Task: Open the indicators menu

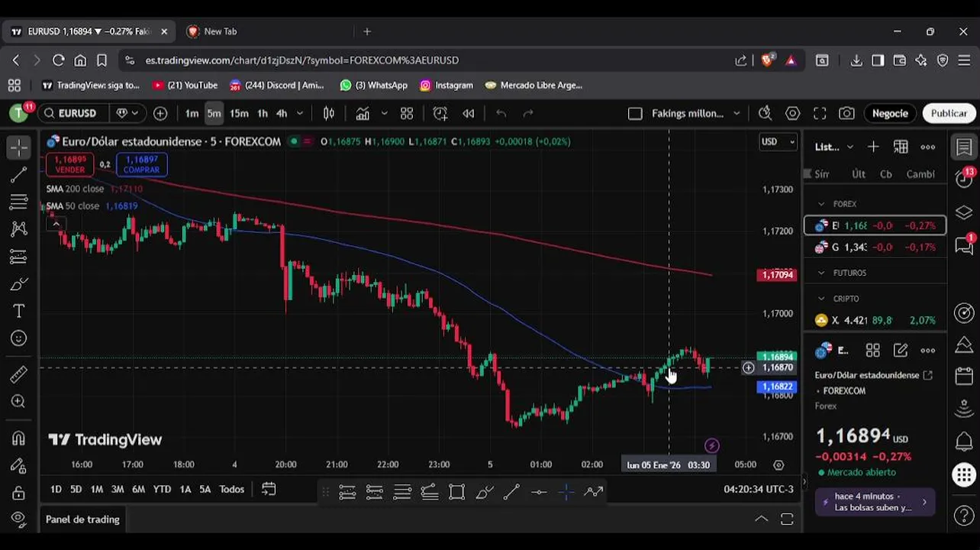Action: click(363, 113)
